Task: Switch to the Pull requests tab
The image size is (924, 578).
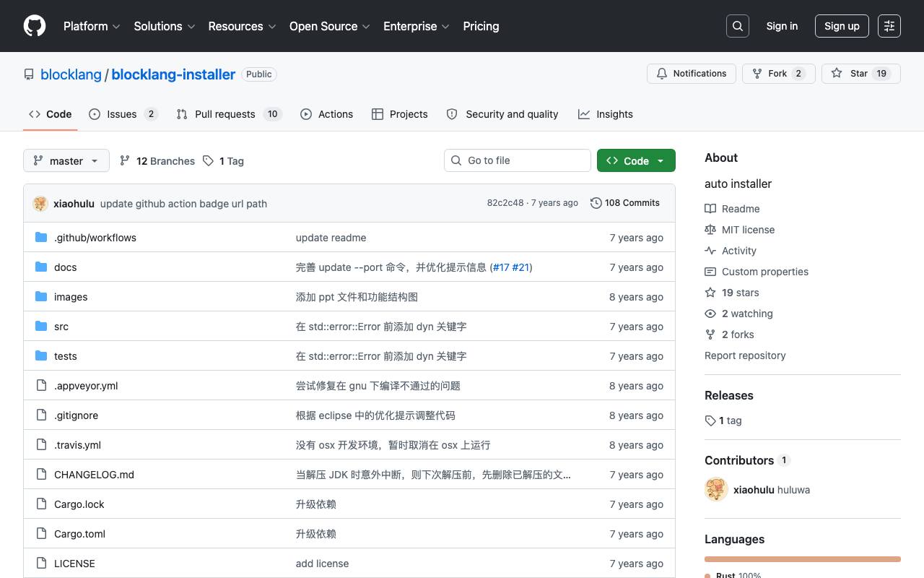Action: 229,114
